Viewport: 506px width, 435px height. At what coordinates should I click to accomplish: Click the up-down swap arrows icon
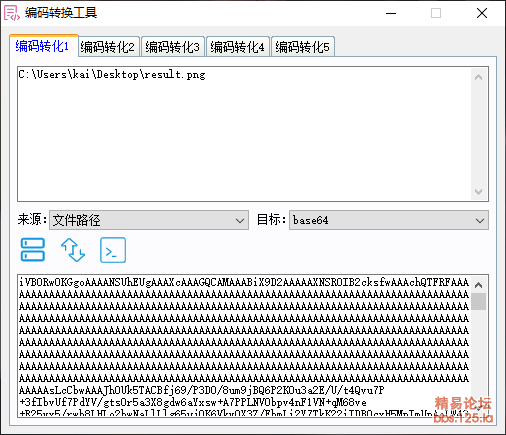(x=73, y=250)
